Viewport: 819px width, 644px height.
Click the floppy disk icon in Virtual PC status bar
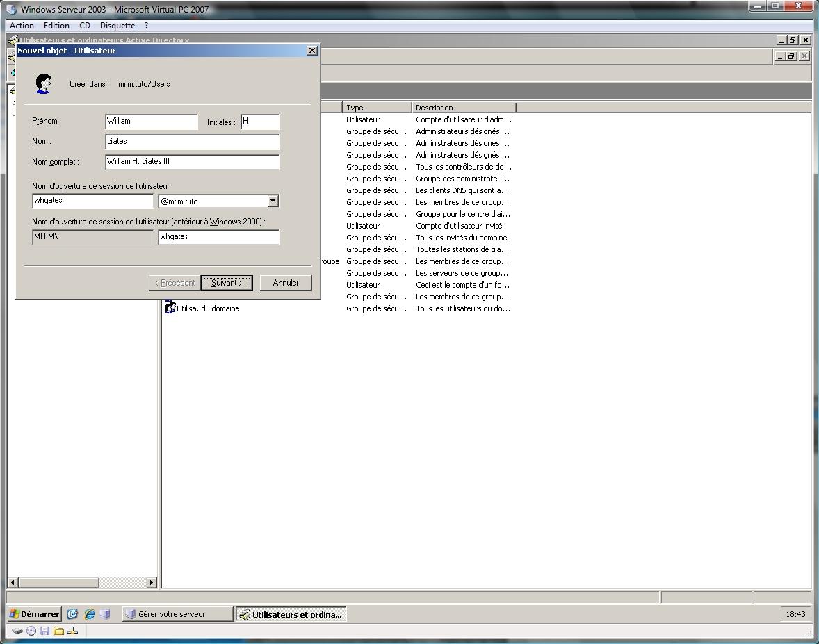click(x=45, y=631)
